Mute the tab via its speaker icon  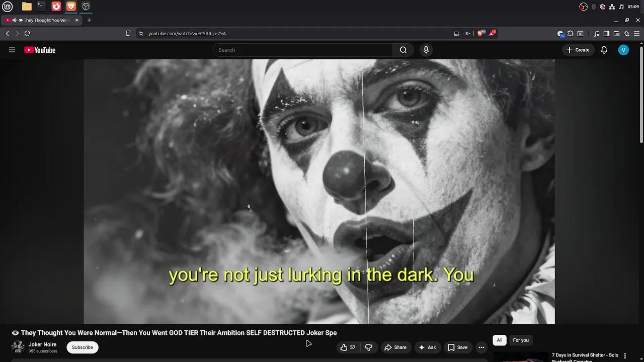(15, 20)
